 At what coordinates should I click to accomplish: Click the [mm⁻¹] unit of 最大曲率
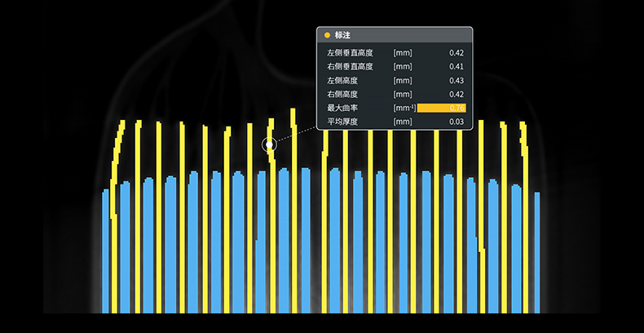click(404, 108)
